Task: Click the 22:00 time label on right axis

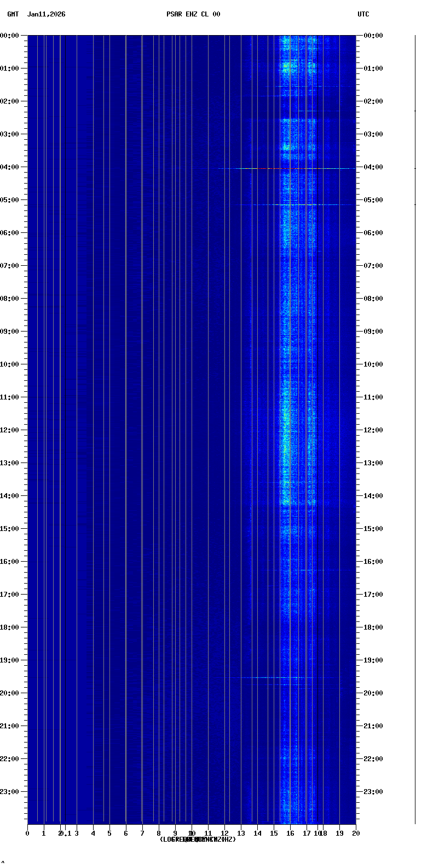Action: (x=374, y=759)
